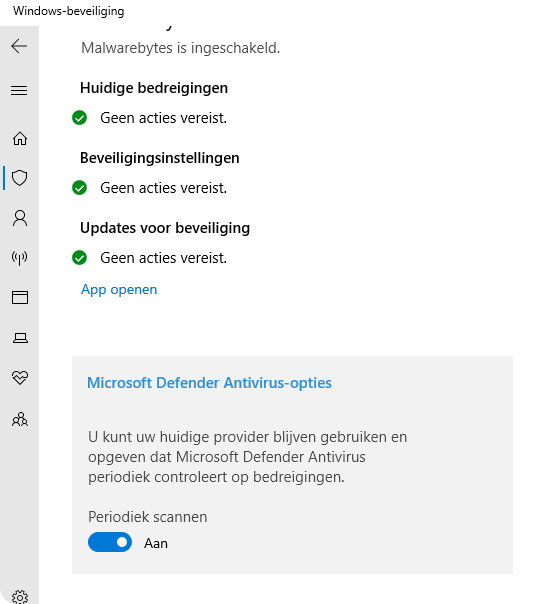Viewport: 546px width, 604px height.
Task: Open Settings gear icon in sidebar
Action: pos(20,597)
